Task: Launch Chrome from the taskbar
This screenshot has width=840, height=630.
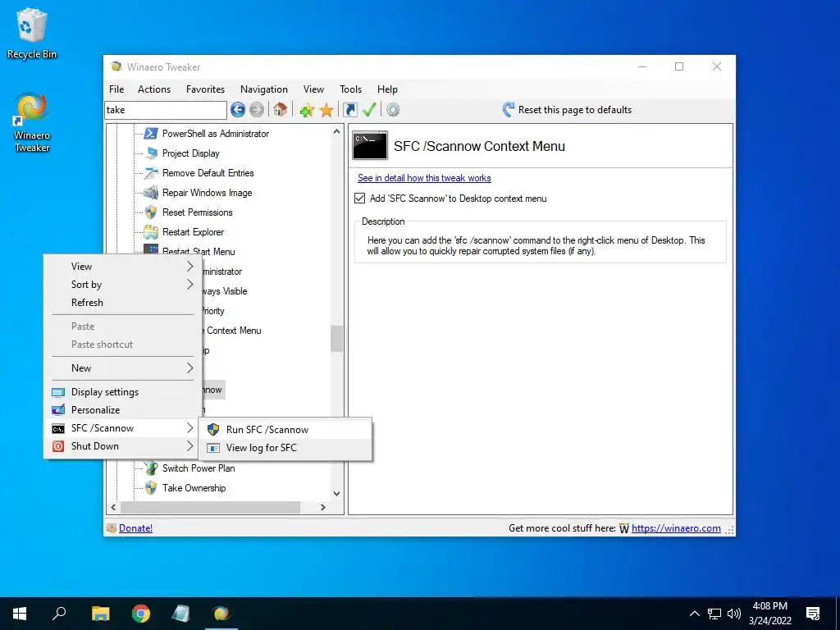Action: pyautogui.click(x=141, y=614)
